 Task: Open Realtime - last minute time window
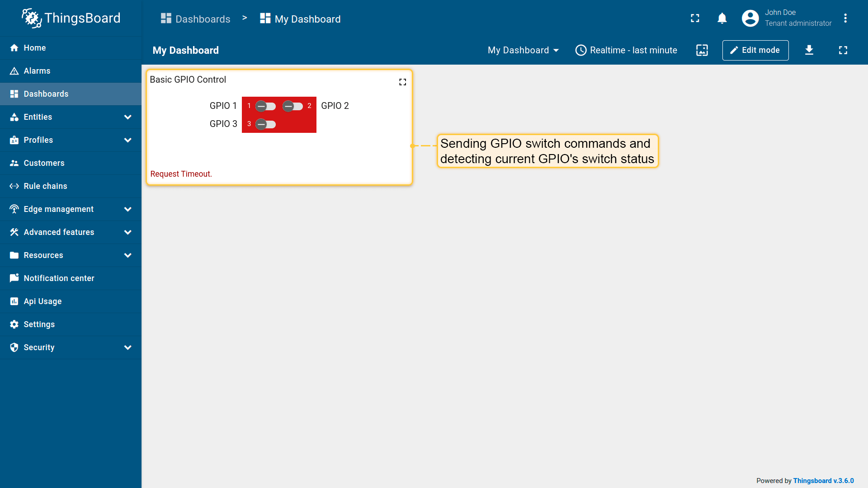626,50
